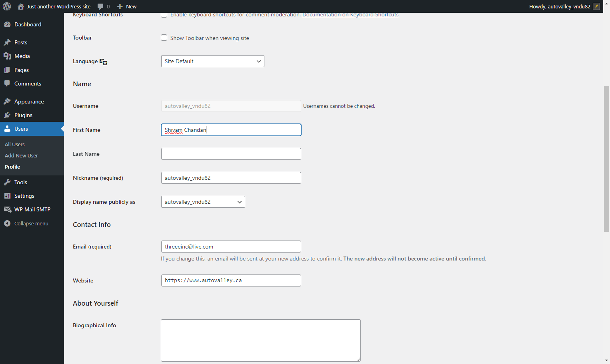Click the page vertical scrollbar thumb
Image resolution: width=610 pixels, height=364 pixels.
tap(606, 159)
